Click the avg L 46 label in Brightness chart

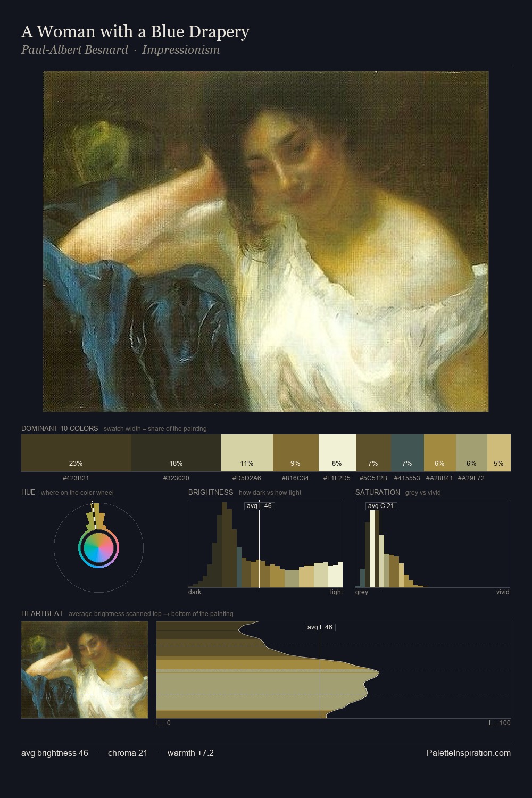(x=260, y=506)
